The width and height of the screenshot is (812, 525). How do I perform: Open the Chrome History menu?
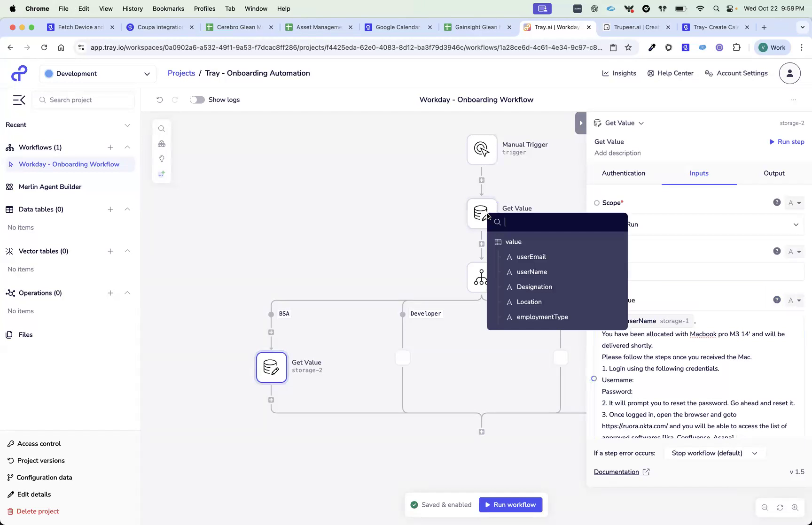click(133, 8)
